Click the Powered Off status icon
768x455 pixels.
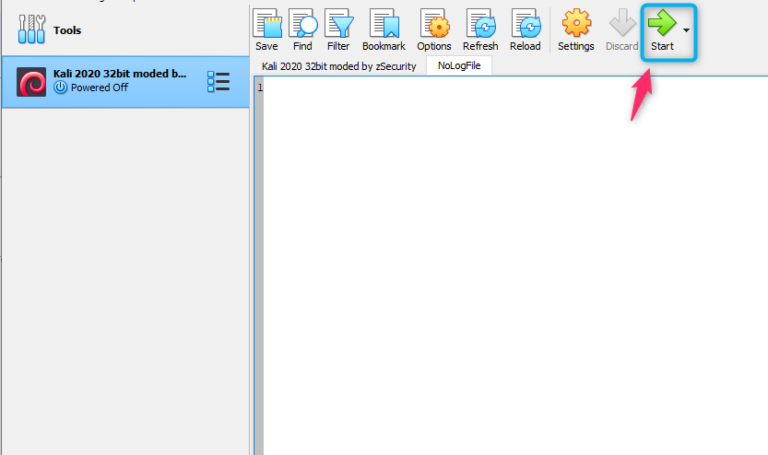60,88
